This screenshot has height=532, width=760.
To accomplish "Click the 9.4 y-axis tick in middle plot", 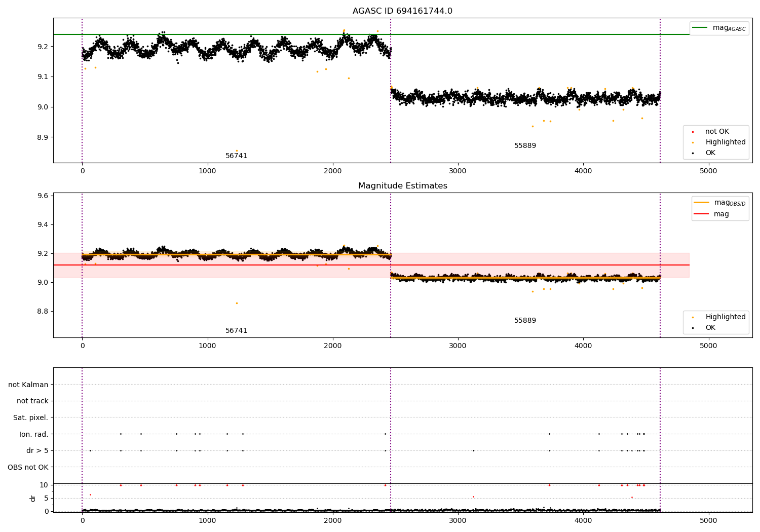I will point(43,224).
